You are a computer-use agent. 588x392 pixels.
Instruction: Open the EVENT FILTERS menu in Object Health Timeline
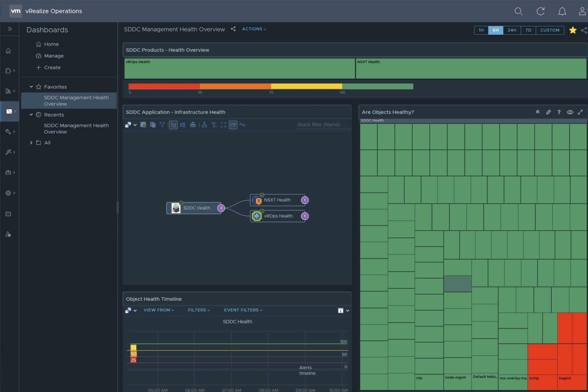243,310
